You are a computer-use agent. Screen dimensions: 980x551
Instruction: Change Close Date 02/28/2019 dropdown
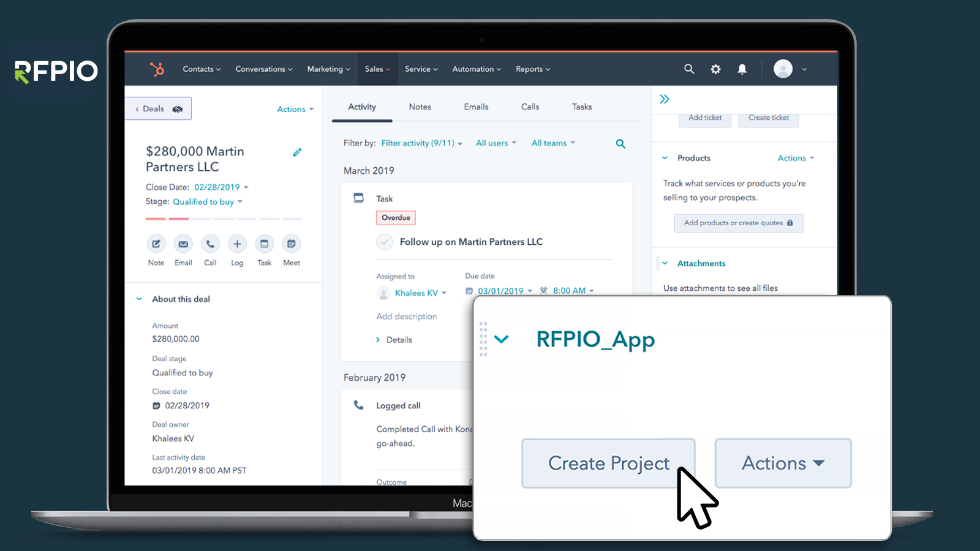[x=221, y=187]
